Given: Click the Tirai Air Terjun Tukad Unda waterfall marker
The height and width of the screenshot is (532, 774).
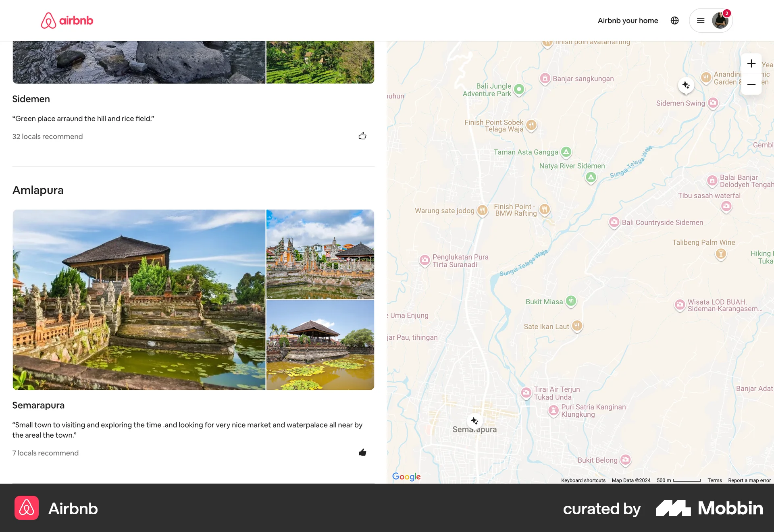Looking at the screenshot, I should click(x=526, y=393).
